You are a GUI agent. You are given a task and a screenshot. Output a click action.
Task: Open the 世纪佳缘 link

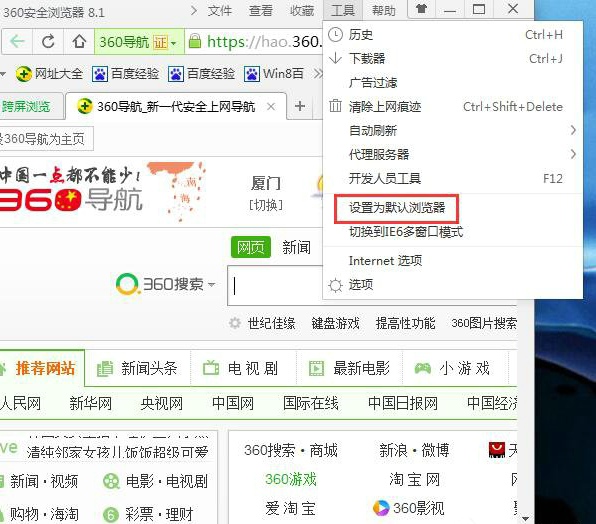(271, 323)
